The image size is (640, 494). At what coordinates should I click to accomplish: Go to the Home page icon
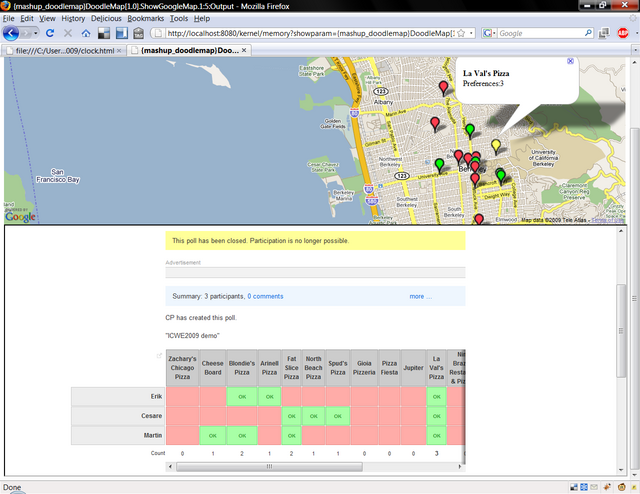[86, 33]
